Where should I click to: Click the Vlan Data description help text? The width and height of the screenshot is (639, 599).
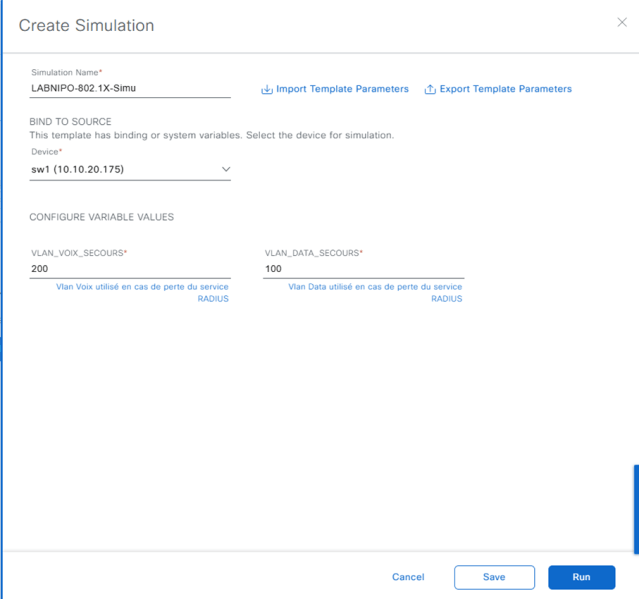click(375, 292)
